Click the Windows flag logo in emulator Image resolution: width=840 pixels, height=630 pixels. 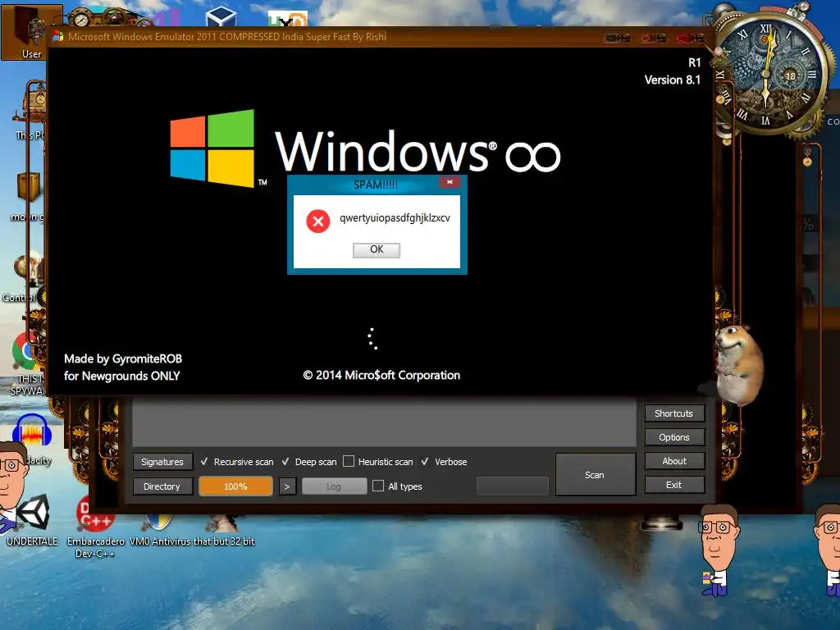click(x=212, y=148)
